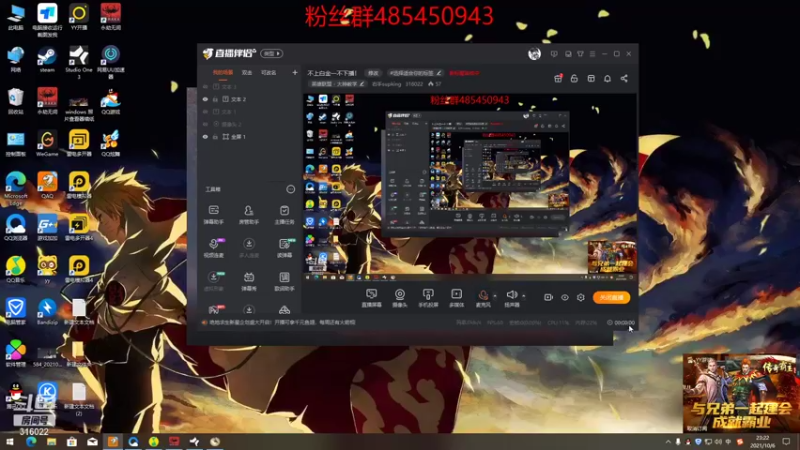Switch to the first orange scene tab
Screen dimensions: 800x450
pos(222,73)
